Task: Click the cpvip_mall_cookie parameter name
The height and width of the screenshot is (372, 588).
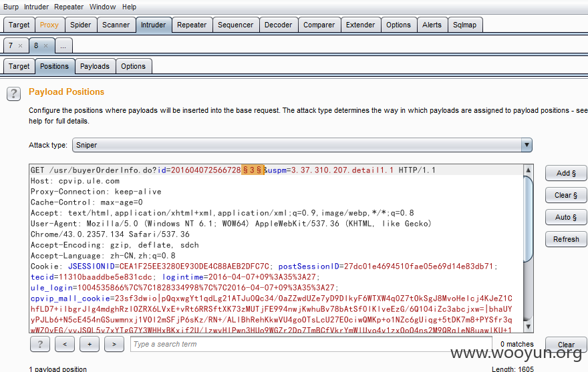Action: [x=70, y=299]
